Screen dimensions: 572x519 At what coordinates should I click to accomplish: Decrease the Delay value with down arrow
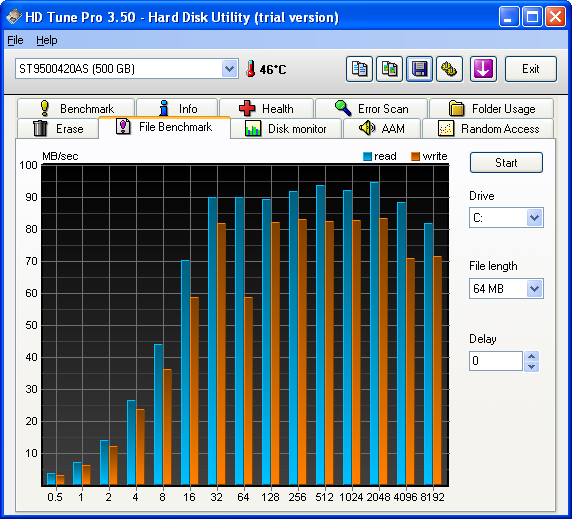point(532,366)
